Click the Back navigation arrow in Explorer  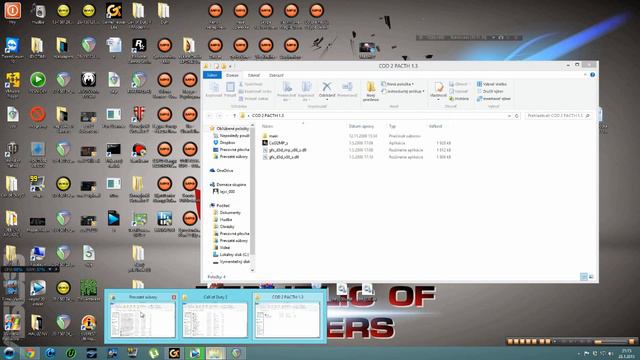(x=210, y=116)
